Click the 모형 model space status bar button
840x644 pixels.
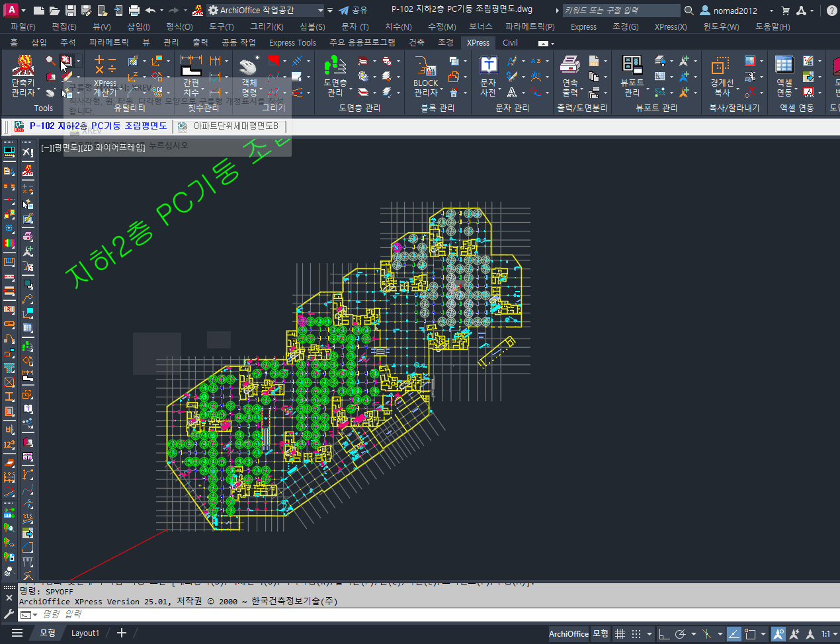click(600, 633)
